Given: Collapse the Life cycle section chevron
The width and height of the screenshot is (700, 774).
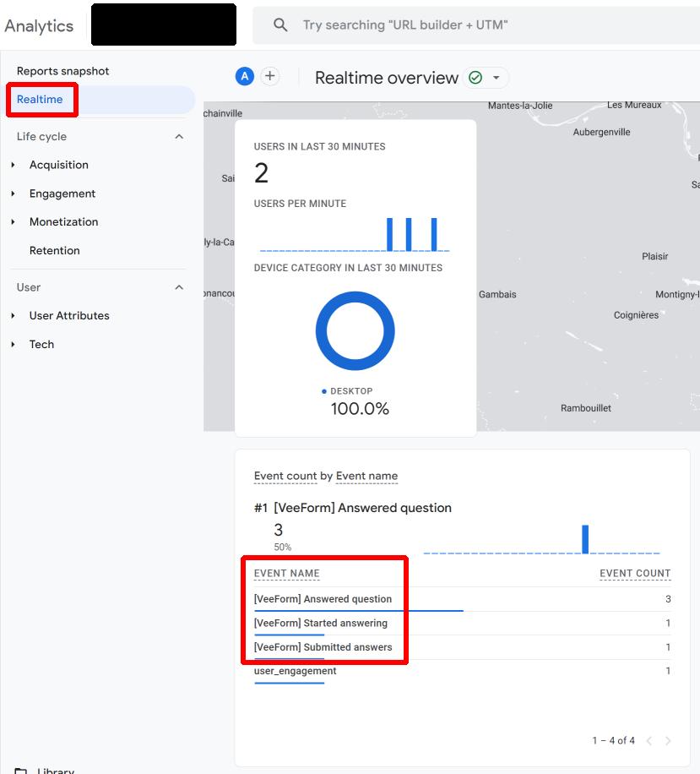Looking at the screenshot, I should (179, 137).
